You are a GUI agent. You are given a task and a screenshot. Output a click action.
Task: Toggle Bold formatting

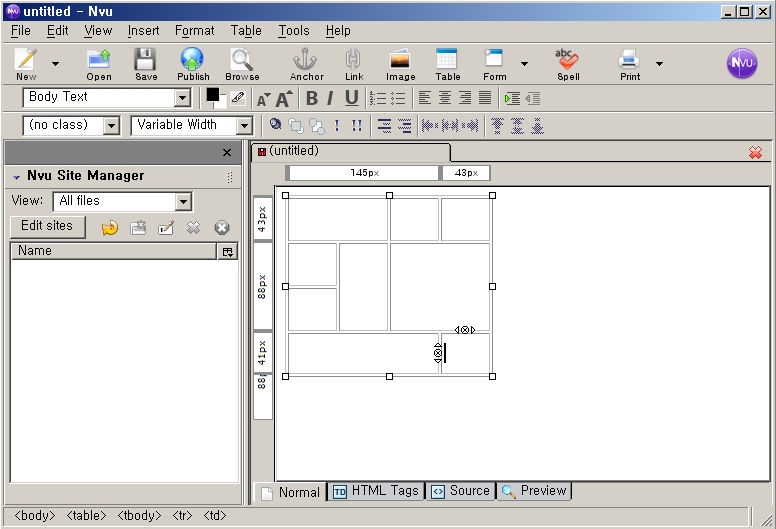(x=312, y=98)
